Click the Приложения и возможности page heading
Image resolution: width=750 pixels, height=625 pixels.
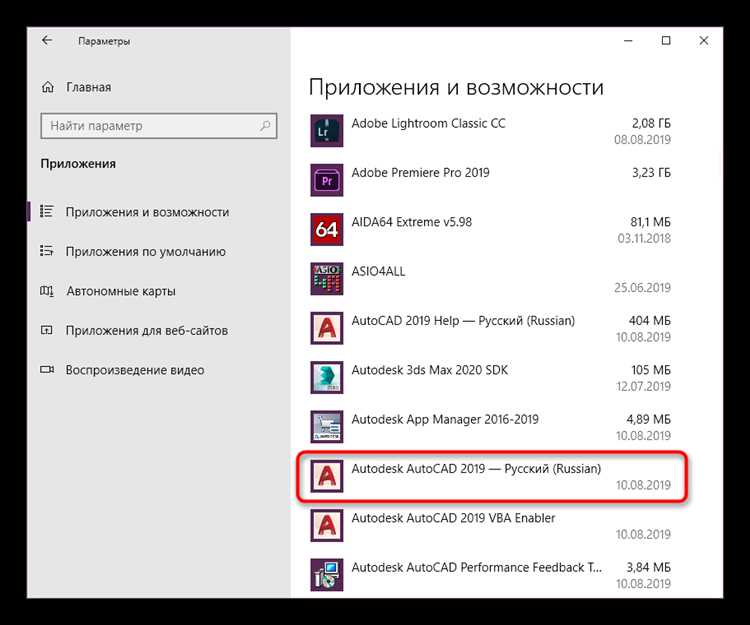[456, 88]
